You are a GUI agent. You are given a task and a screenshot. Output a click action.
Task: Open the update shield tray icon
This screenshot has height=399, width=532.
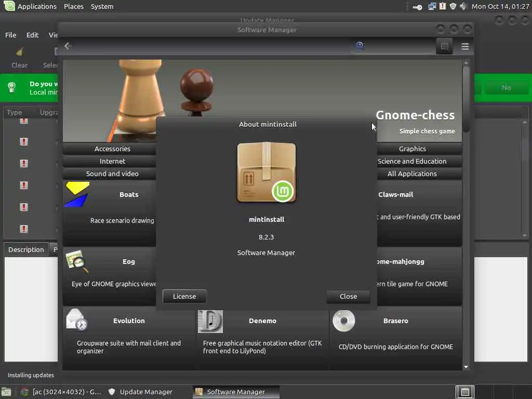pos(453,6)
